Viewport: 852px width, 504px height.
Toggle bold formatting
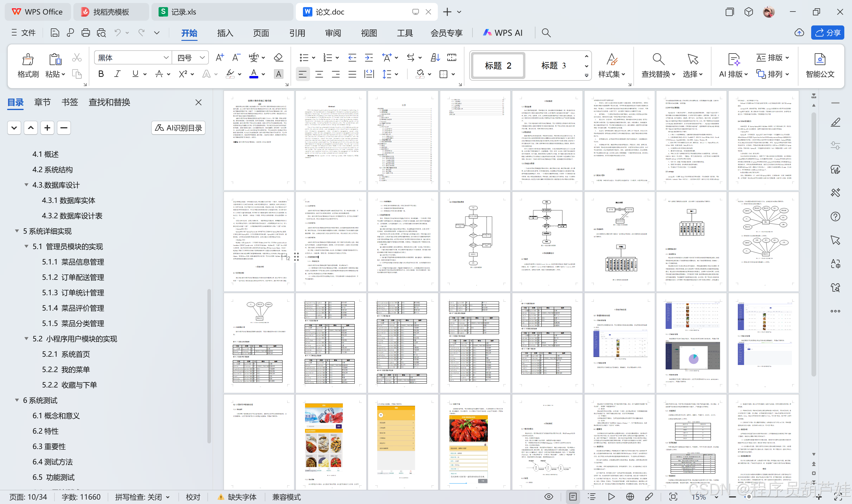tap(101, 74)
